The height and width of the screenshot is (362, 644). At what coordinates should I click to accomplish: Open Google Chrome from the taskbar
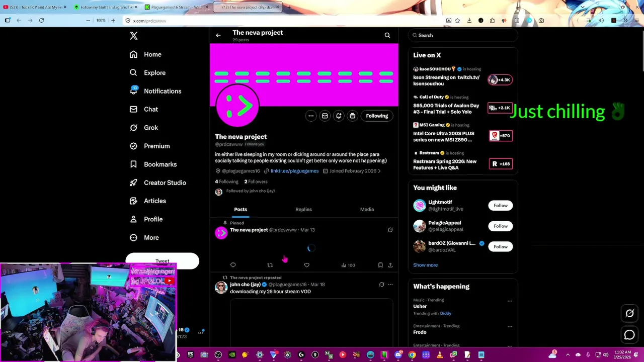pos(412,355)
